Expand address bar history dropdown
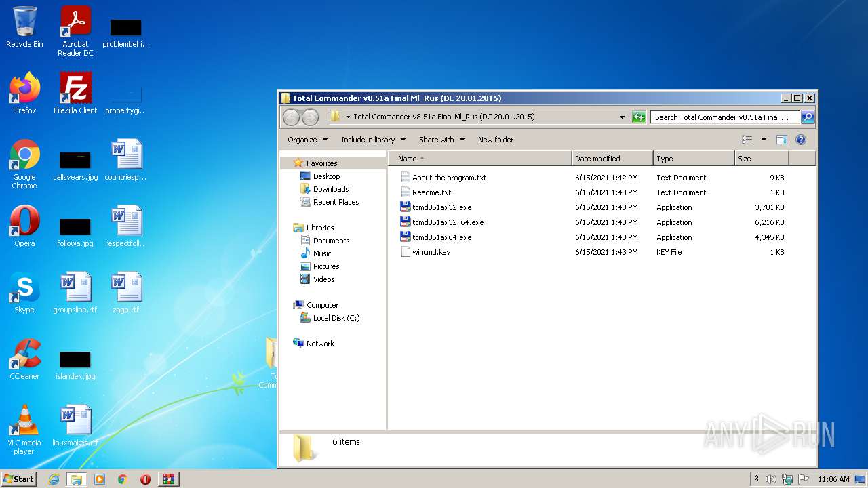 [x=622, y=117]
